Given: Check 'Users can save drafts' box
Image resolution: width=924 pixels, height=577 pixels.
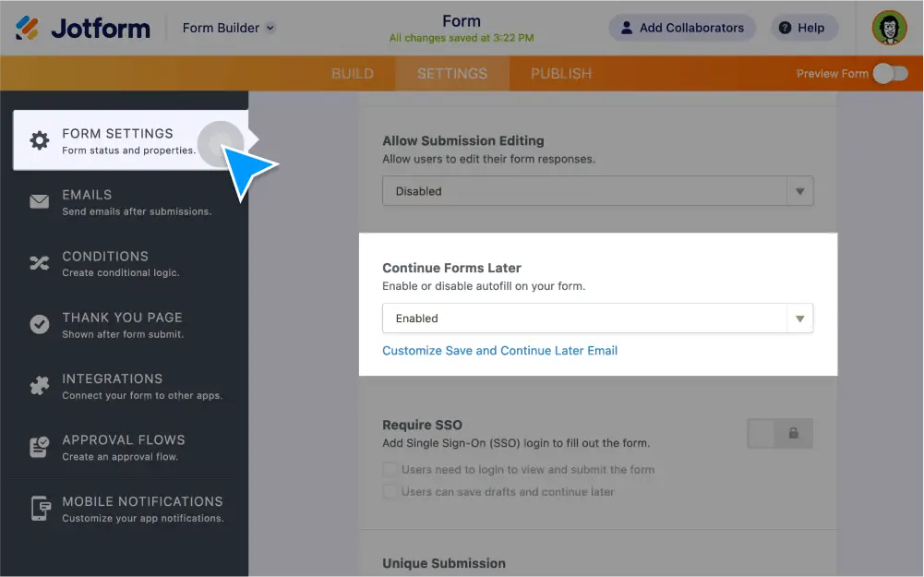Looking at the screenshot, I should 390,492.
